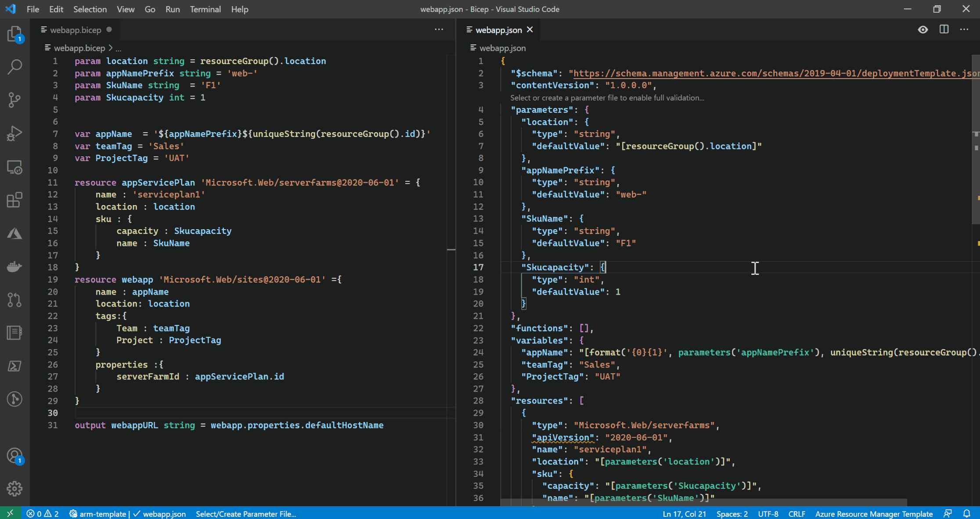Open the Explorer view in activity bar
The height and width of the screenshot is (519, 980).
14,34
